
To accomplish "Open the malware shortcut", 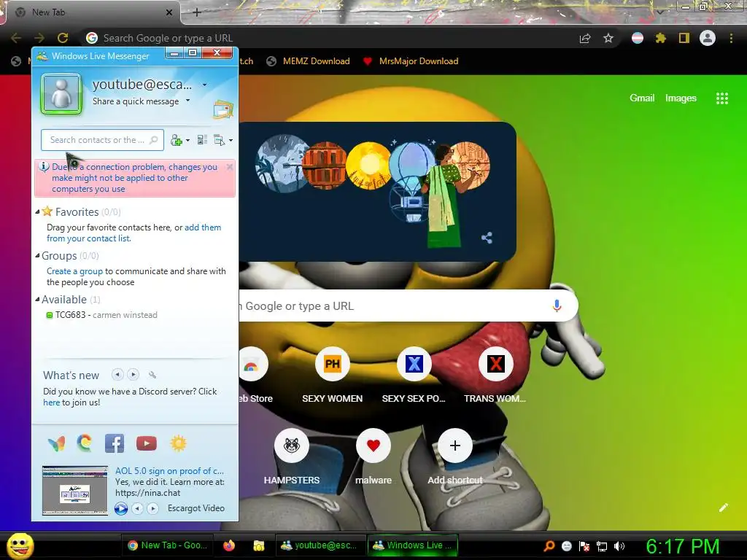I will tap(373, 456).
